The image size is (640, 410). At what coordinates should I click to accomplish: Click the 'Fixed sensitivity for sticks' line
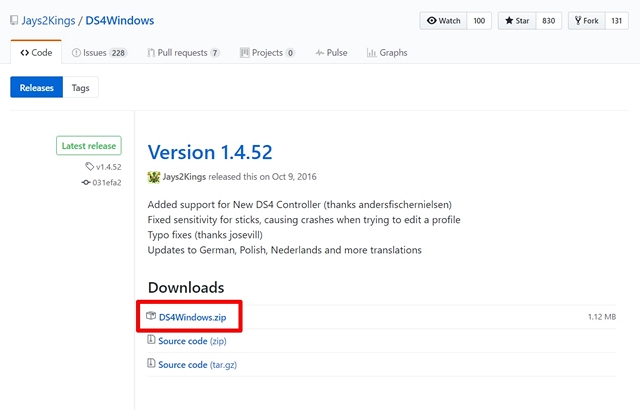[304, 220]
